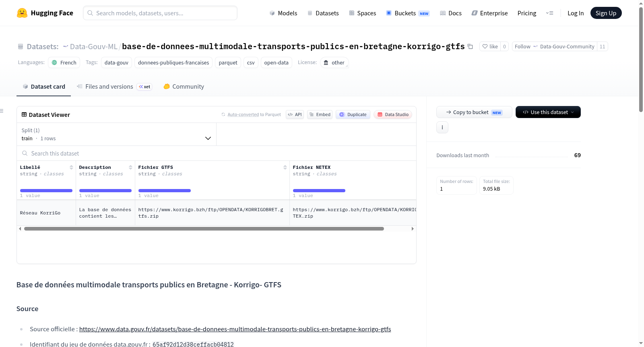Open Data Studio

pos(393,114)
